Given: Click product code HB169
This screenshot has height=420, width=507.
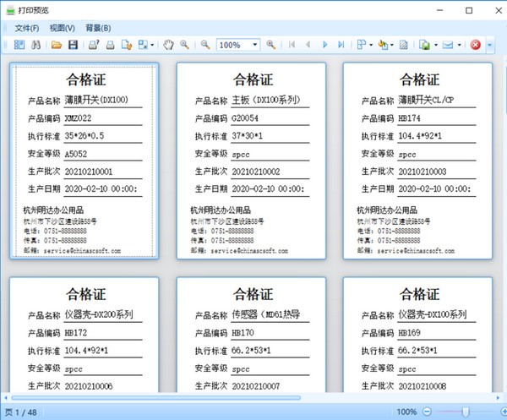Looking at the screenshot, I should coord(409,333).
